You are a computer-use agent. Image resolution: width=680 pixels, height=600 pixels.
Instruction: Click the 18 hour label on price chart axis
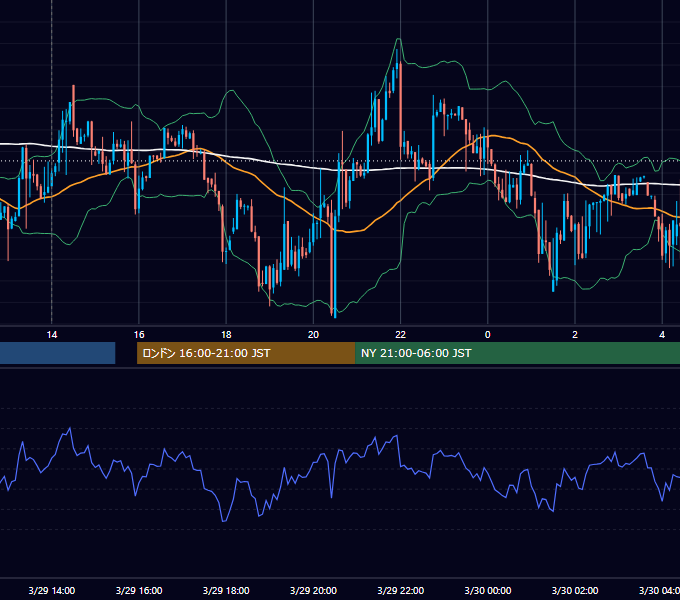(x=226, y=335)
